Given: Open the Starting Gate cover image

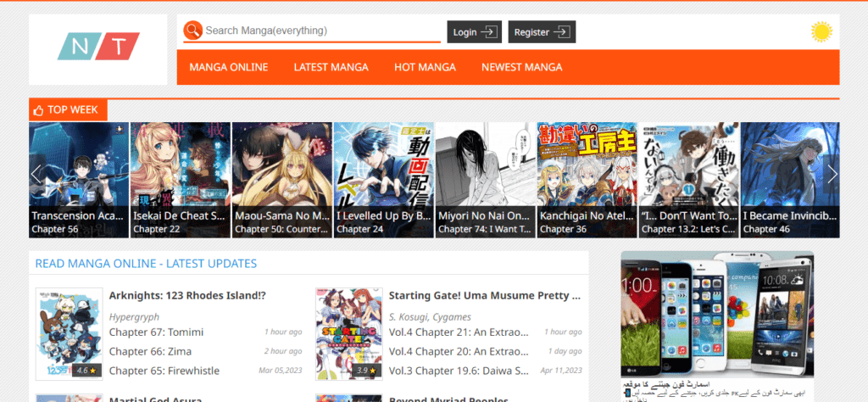Looking at the screenshot, I should point(348,334).
